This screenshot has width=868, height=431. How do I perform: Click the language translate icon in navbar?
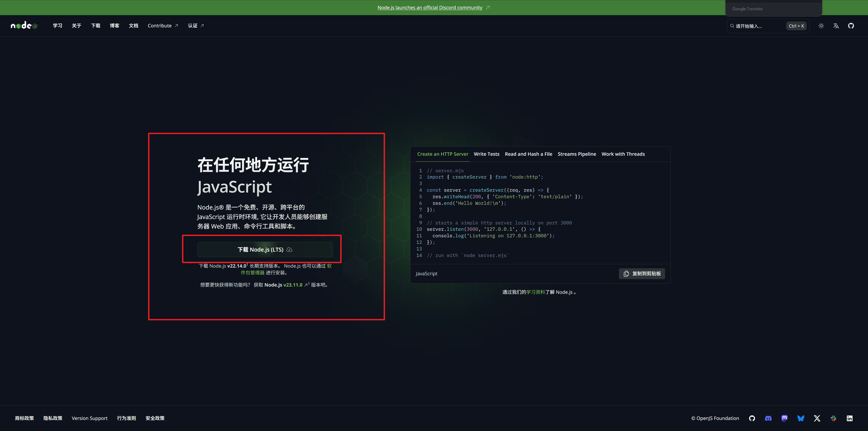click(836, 26)
